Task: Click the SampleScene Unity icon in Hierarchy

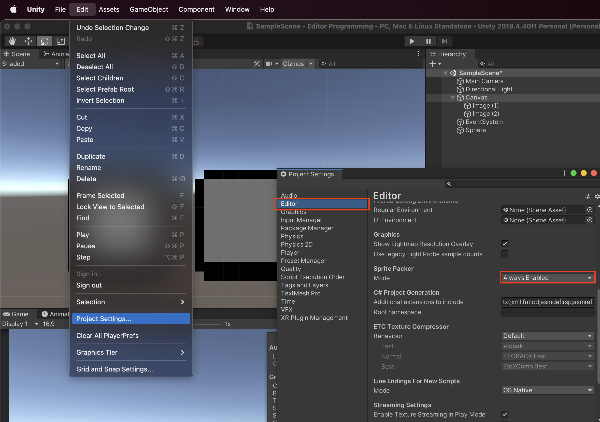Action: coord(453,73)
